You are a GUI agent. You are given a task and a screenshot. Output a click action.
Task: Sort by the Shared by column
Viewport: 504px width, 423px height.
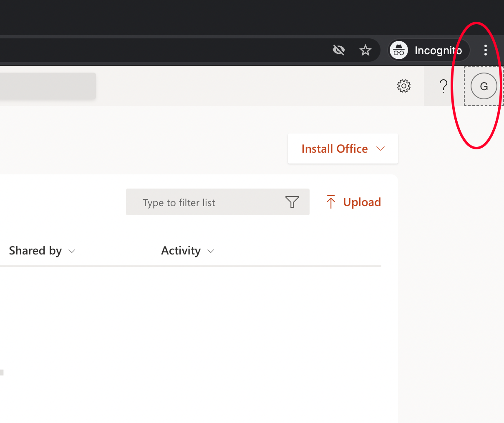click(x=42, y=251)
